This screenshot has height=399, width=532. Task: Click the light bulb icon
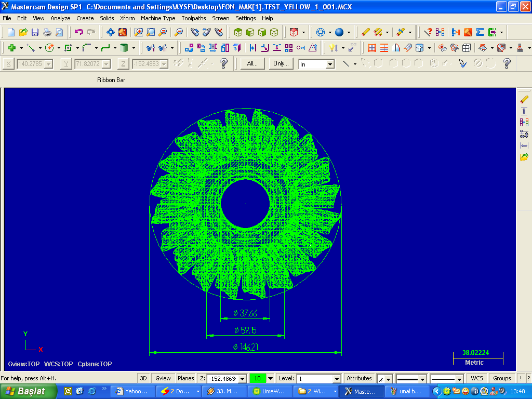[x=332, y=48]
